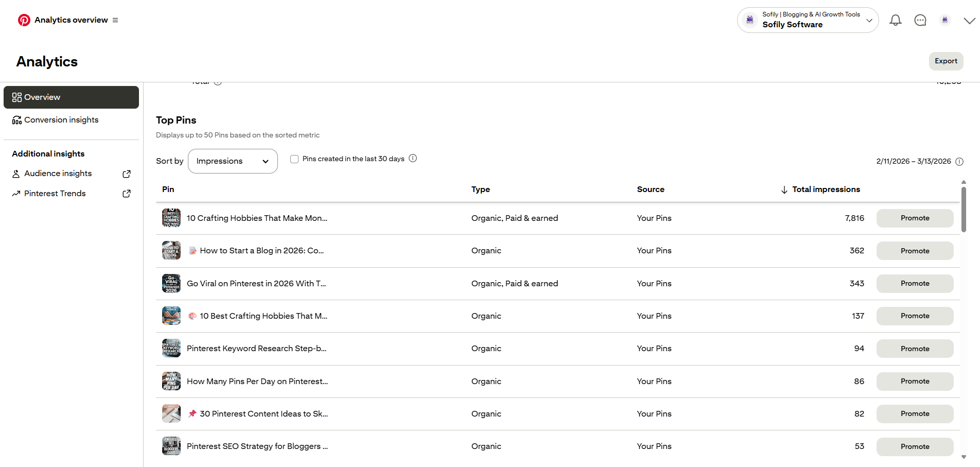The image size is (980, 467).
Task: Open Audience insights external link icon
Action: coord(127,174)
